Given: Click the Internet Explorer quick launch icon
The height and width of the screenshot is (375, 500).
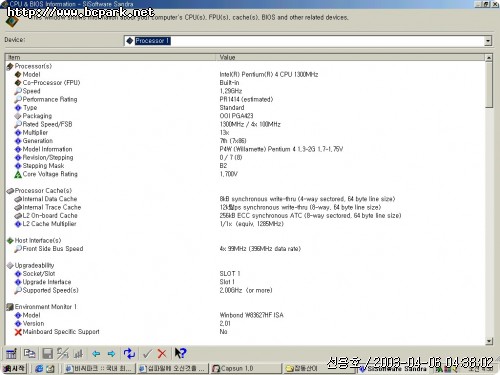Looking at the screenshot, I should point(39,369).
